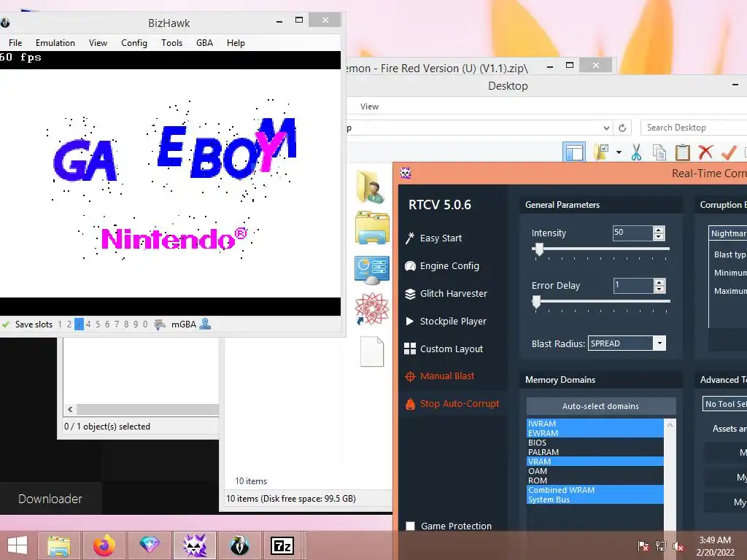Click Auto-select domains button
The image size is (747, 560).
point(601,406)
